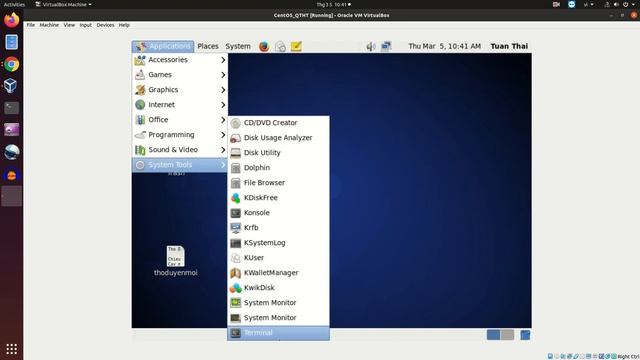This screenshot has height=360, width=640.
Task: Open Disk Utility entry
Action: 278,153
